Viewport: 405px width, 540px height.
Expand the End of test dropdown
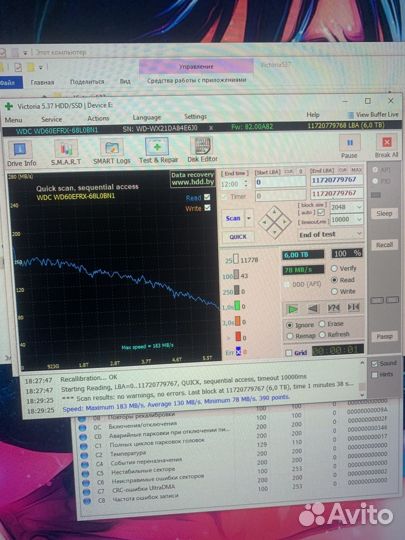[330, 235]
